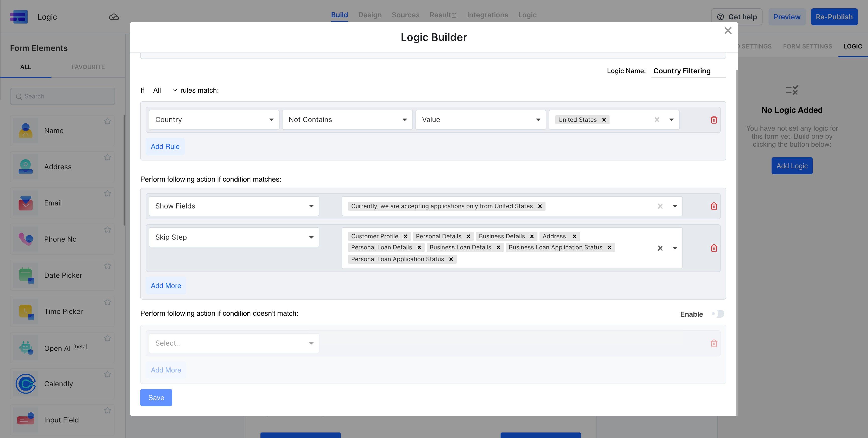This screenshot has width=868, height=438.
Task: Delete the Country rule with trash icon
Action: click(x=714, y=120)
